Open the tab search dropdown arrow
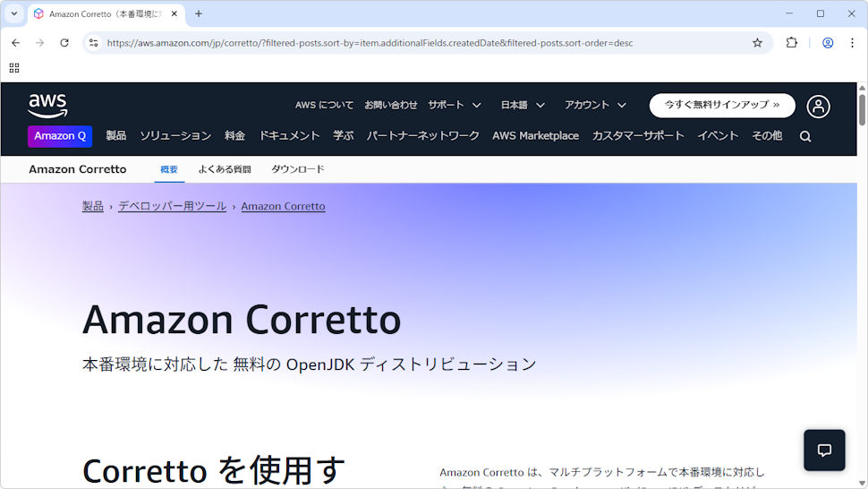The width and height of the screenshot is (868, 489). point(14,13)
